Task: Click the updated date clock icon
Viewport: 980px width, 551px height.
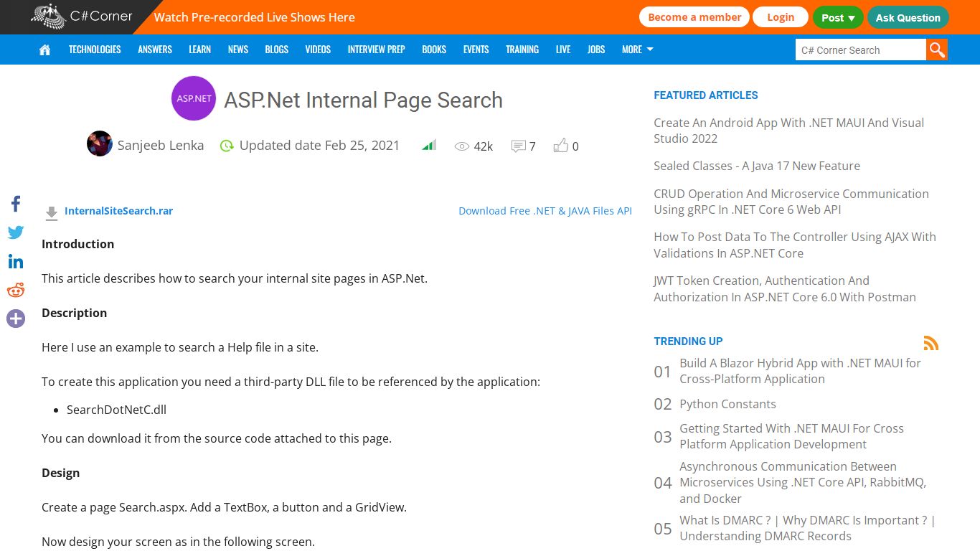Action: tap(227, 146)
